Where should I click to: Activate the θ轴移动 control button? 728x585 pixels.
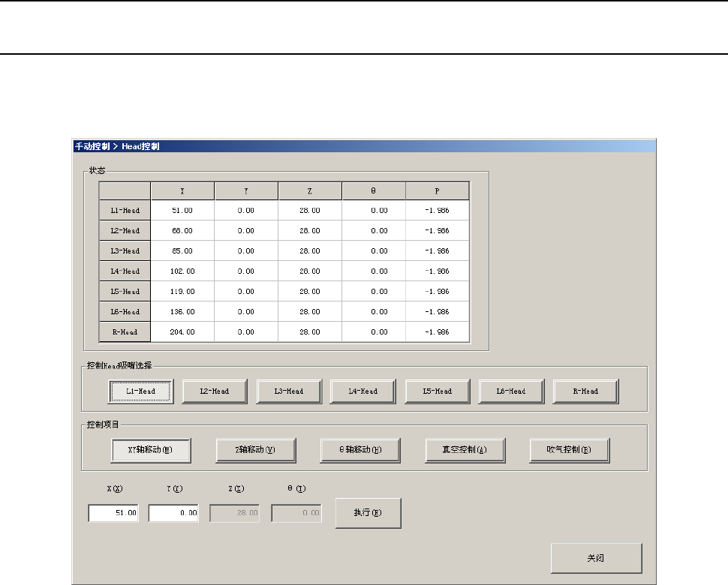(360, 450)
